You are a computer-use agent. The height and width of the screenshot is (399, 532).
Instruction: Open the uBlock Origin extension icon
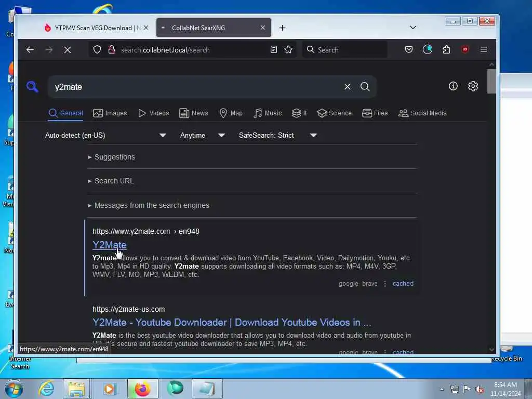click(465, 49)
